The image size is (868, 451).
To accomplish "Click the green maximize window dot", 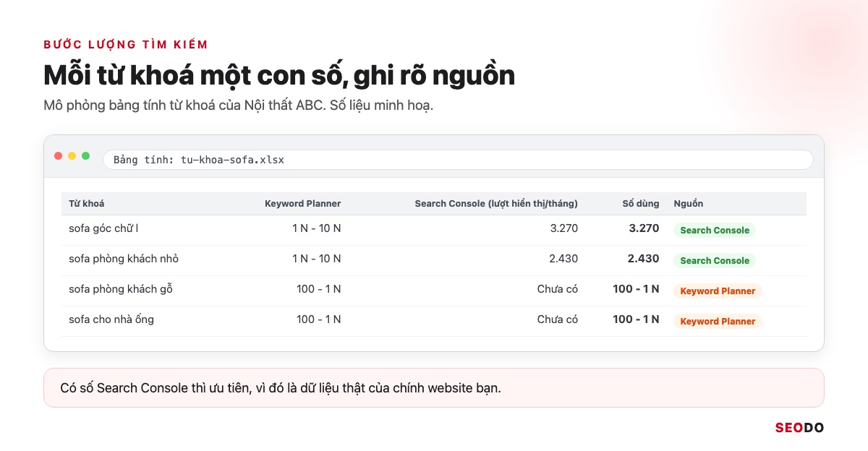I will click(x=86, y=156).
